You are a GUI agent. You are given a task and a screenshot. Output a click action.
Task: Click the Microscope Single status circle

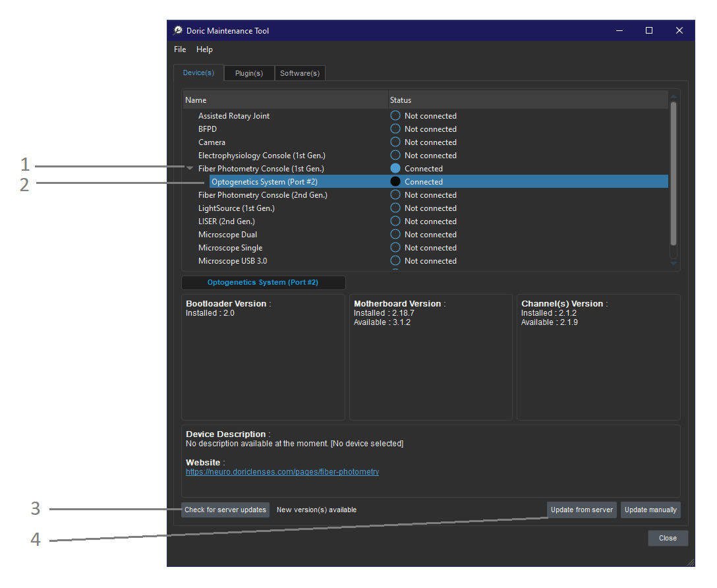point(395,247)
